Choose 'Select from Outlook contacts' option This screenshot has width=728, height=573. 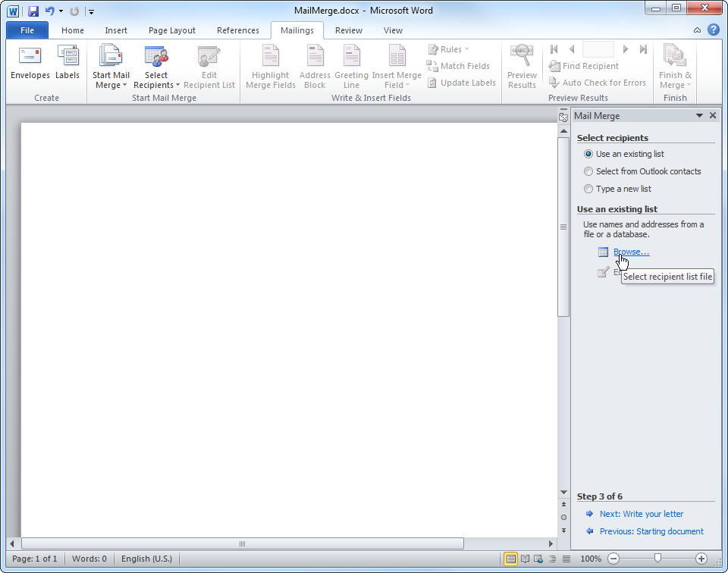click(x=588, y=171)
